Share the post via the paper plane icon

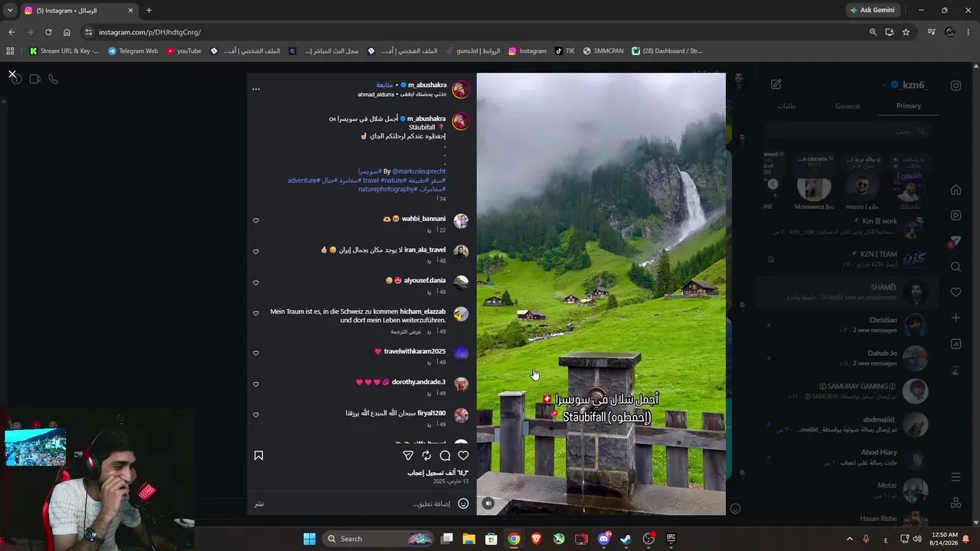point(408,455)
